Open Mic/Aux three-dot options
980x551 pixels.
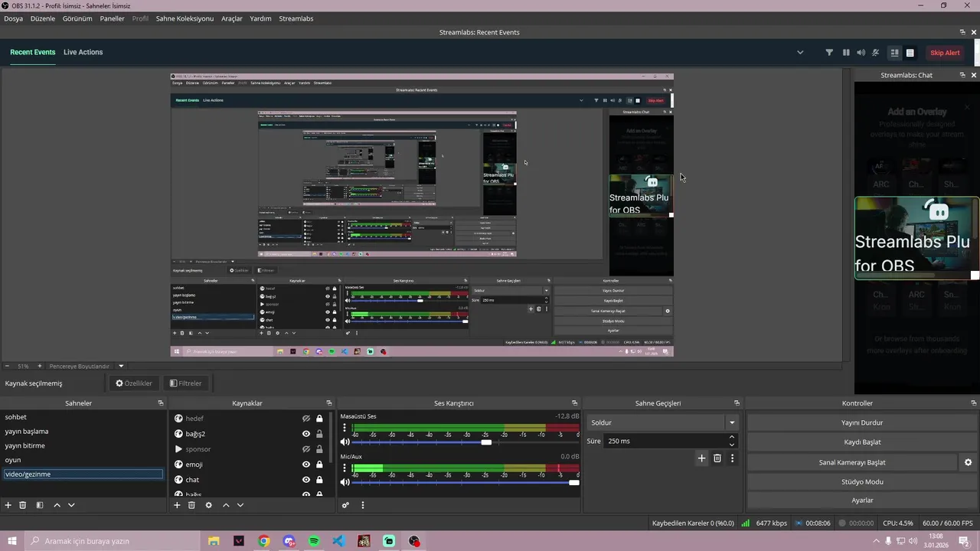345,469
